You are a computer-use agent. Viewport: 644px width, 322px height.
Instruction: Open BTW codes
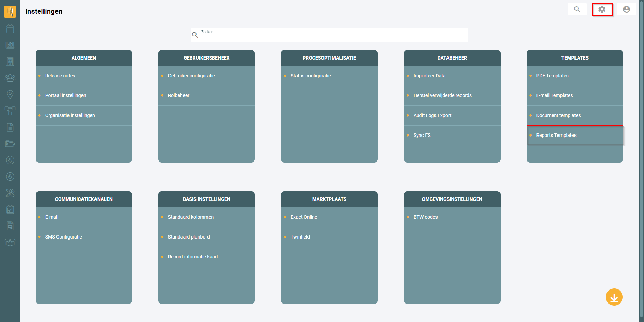tap(452, 217)
